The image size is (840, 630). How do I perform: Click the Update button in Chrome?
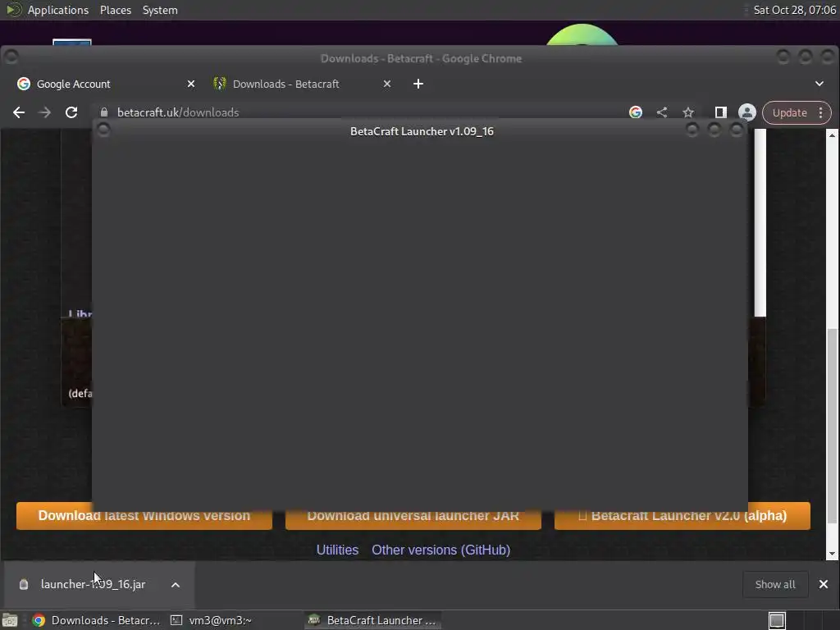coord(789,113)
